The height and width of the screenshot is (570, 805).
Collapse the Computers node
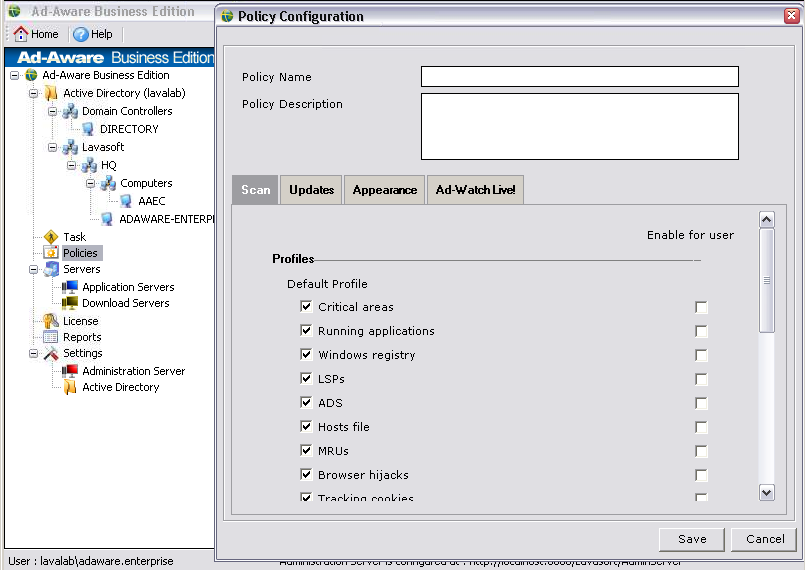coord(90,183)
